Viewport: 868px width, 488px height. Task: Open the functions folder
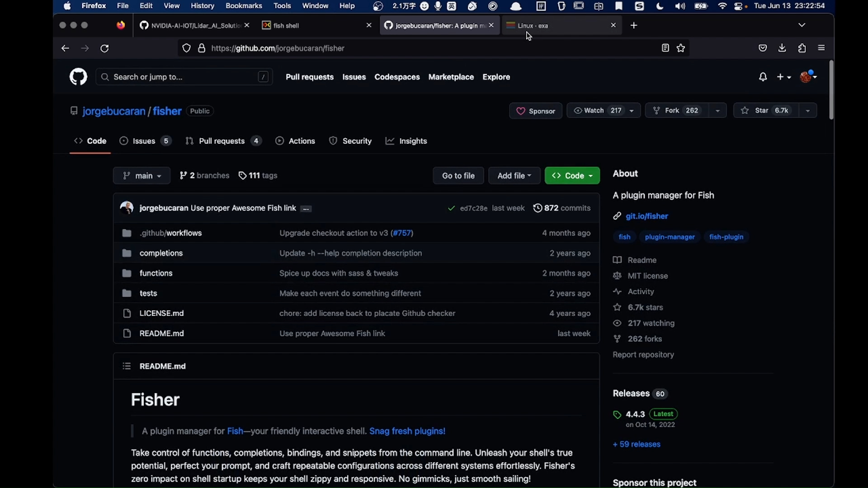click(x=156, y=273)
